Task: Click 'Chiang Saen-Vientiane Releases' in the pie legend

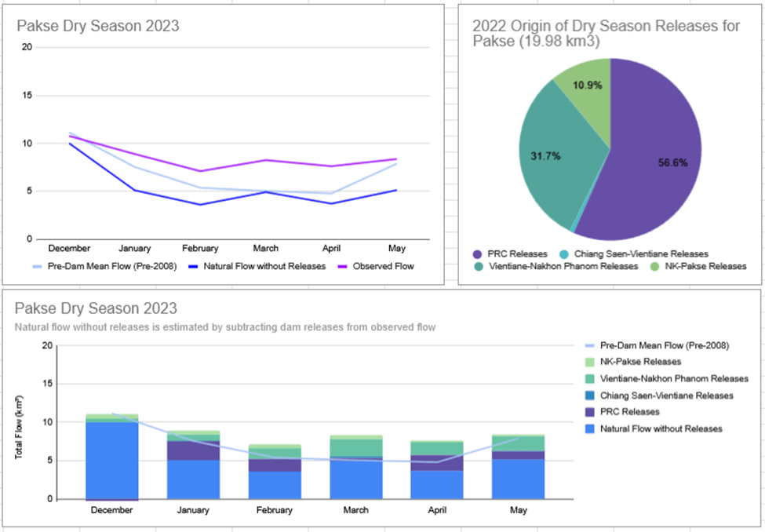Action: (x=640, y=254)
